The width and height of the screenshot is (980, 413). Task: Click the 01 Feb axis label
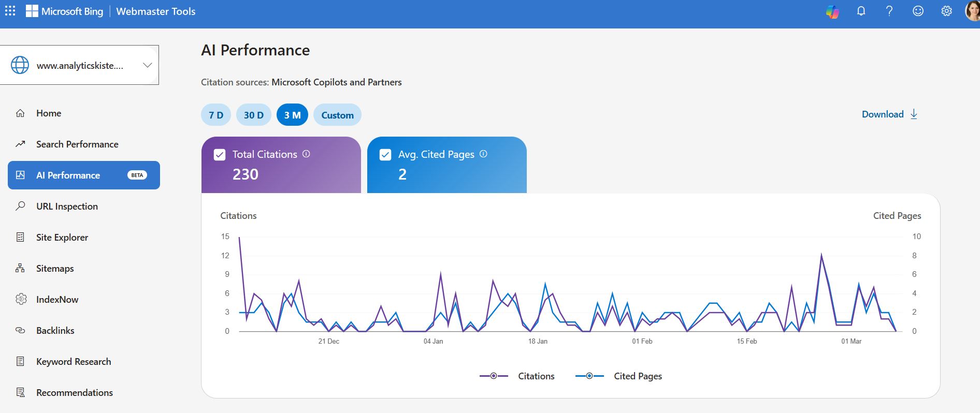[642, 341]
